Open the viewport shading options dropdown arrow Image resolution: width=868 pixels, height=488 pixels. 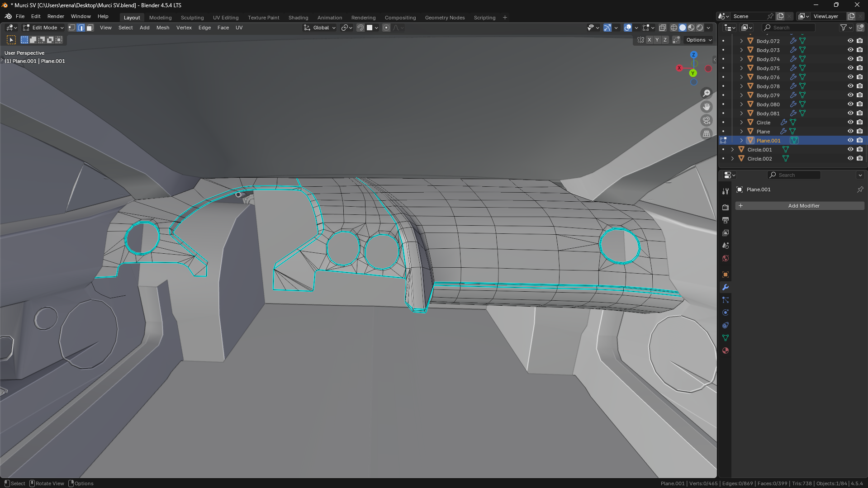709,28
